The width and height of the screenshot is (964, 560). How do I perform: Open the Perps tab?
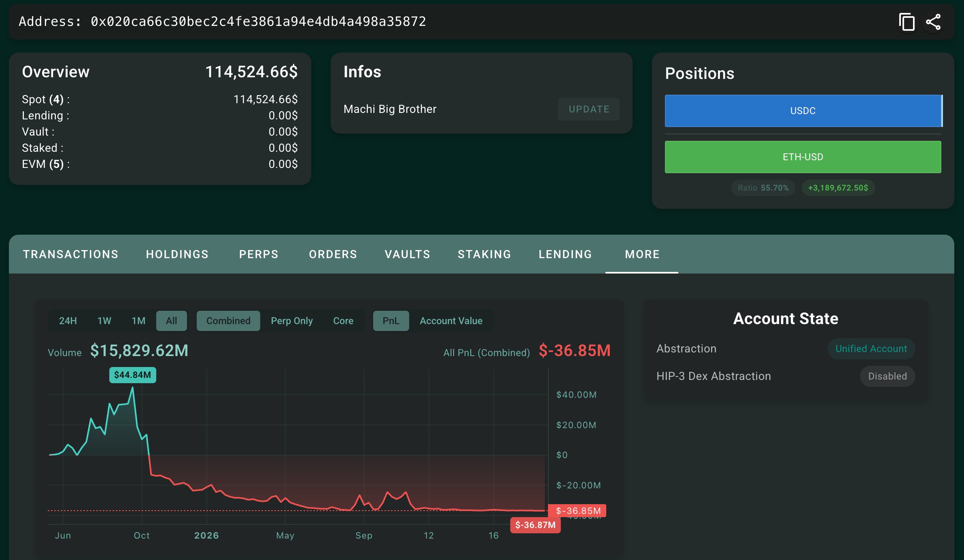coord(259,254)
